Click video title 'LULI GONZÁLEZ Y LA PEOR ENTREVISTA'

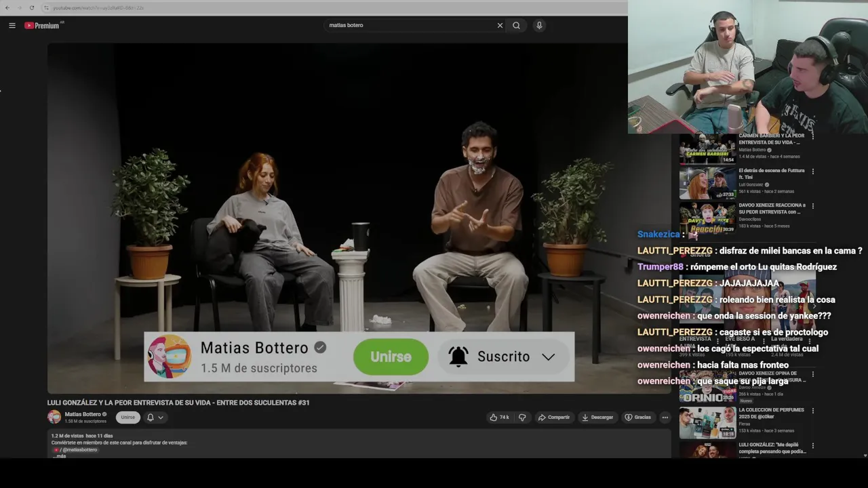(178, 403)
